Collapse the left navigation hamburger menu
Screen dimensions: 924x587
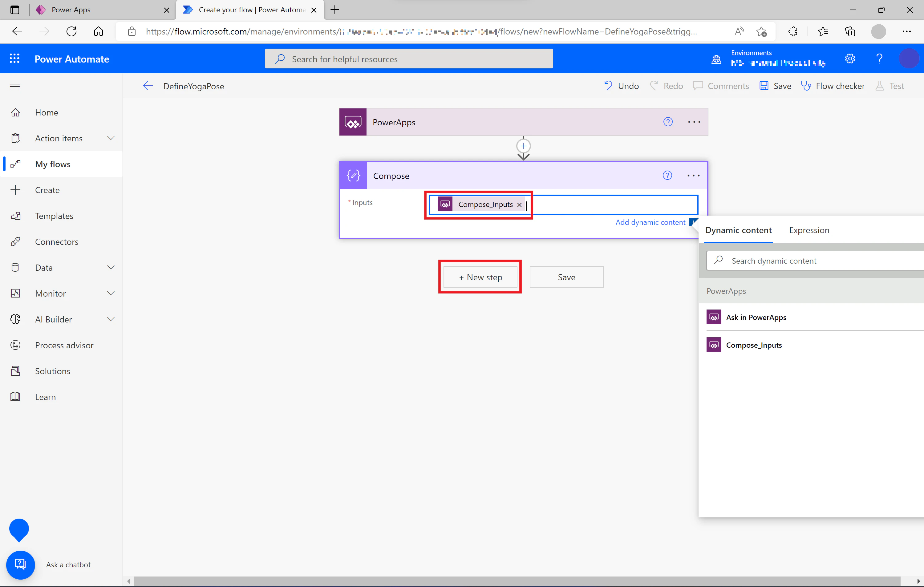click(14, 86)
